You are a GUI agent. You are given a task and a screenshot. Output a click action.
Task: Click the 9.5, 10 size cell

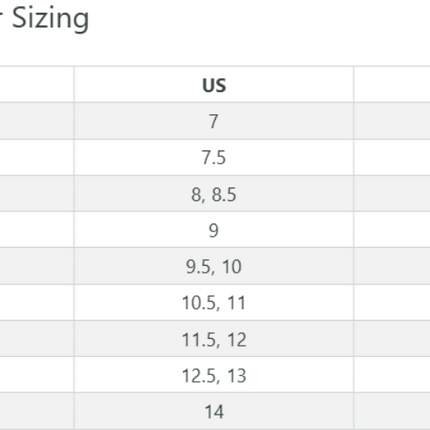[214, 266]
